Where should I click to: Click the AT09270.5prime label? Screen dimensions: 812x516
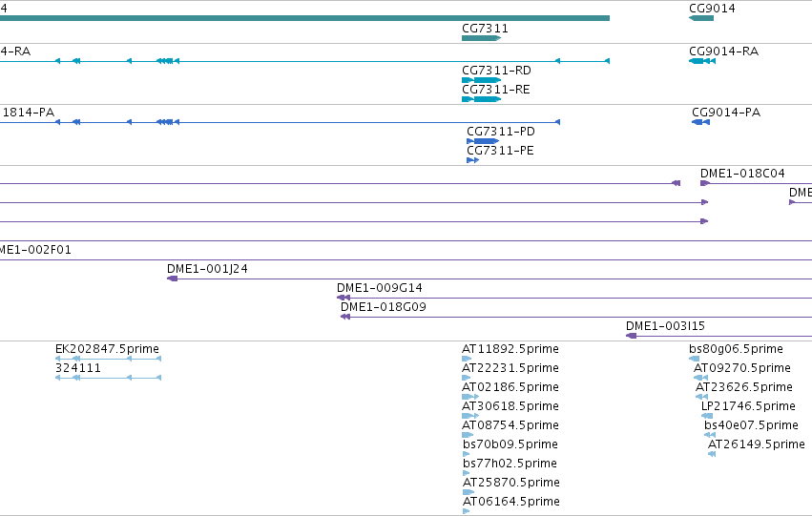coord(742,368)
